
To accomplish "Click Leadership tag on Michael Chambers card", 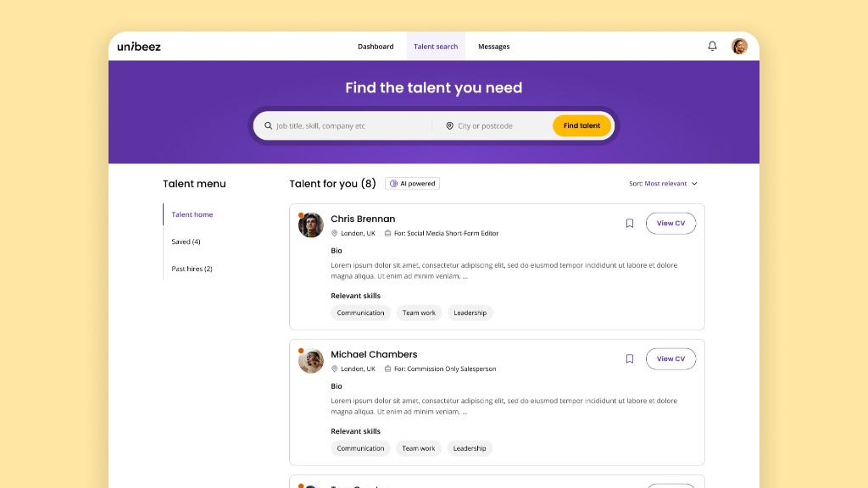I will pyautogui.click(x=470, y=448).
